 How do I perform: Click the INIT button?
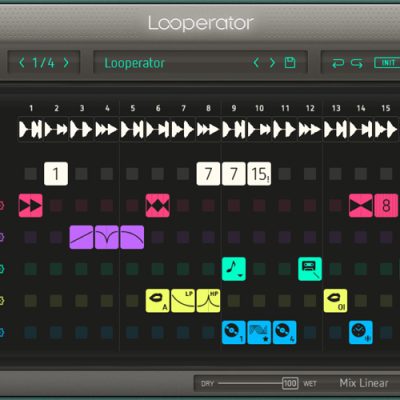387,63
